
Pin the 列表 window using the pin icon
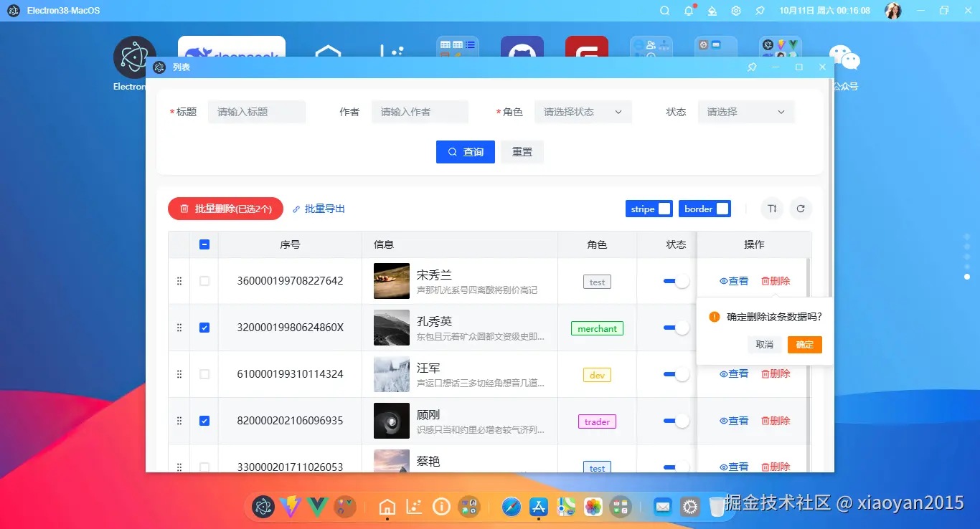tap(751, 67)
